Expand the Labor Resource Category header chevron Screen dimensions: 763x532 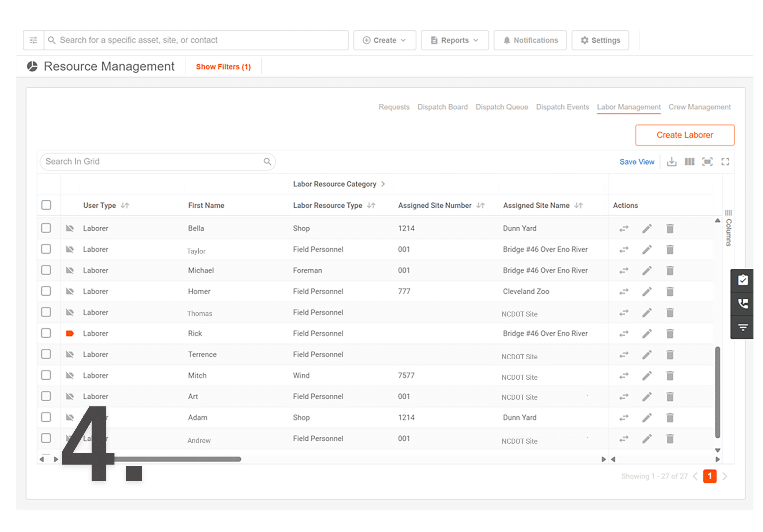383,184
